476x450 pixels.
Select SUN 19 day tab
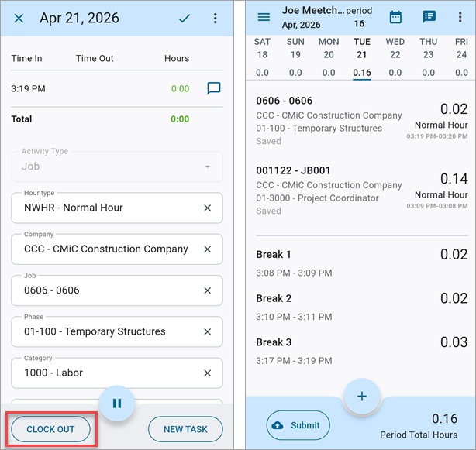(295, 57)
